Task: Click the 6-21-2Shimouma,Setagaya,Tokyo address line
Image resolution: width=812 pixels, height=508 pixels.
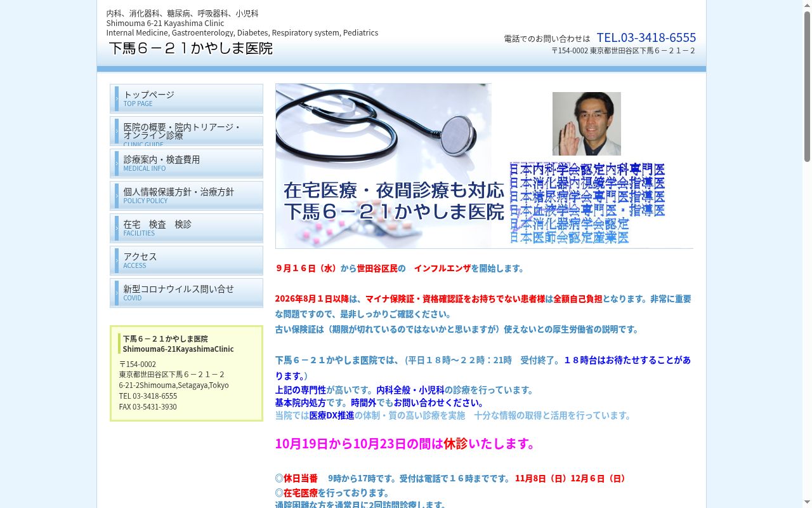Action: (174, 385)
